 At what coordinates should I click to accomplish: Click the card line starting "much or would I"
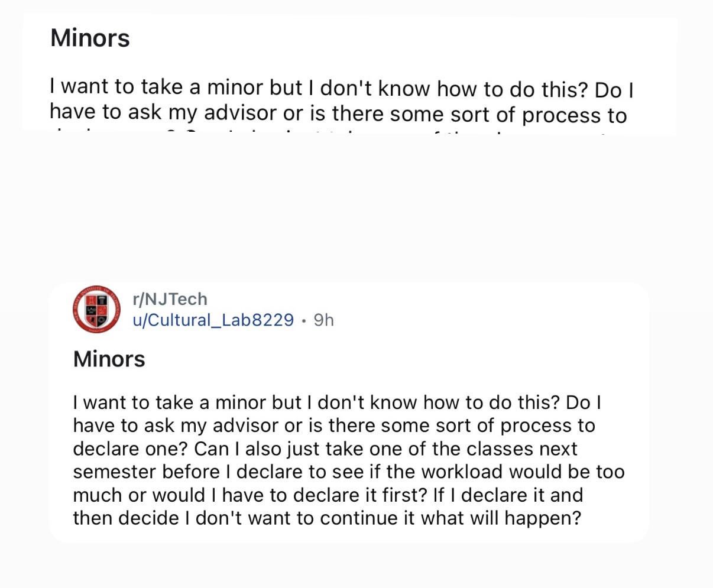click(x=328, y=495)
